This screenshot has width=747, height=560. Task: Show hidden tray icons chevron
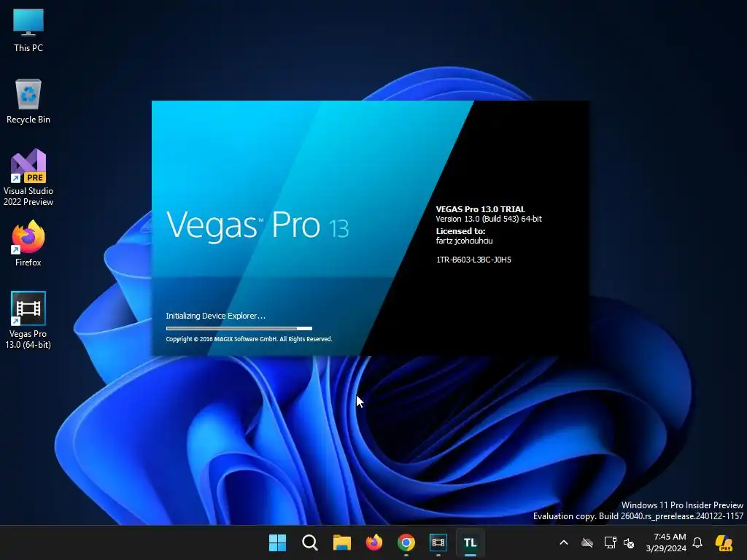(564, 542)
